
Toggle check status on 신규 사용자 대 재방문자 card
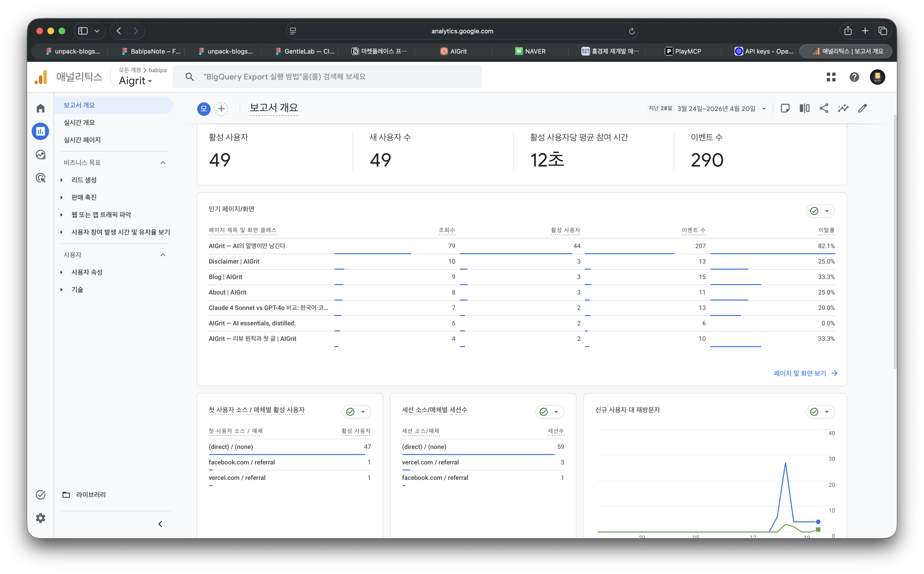pyautogui.click(x=815, y=412)
